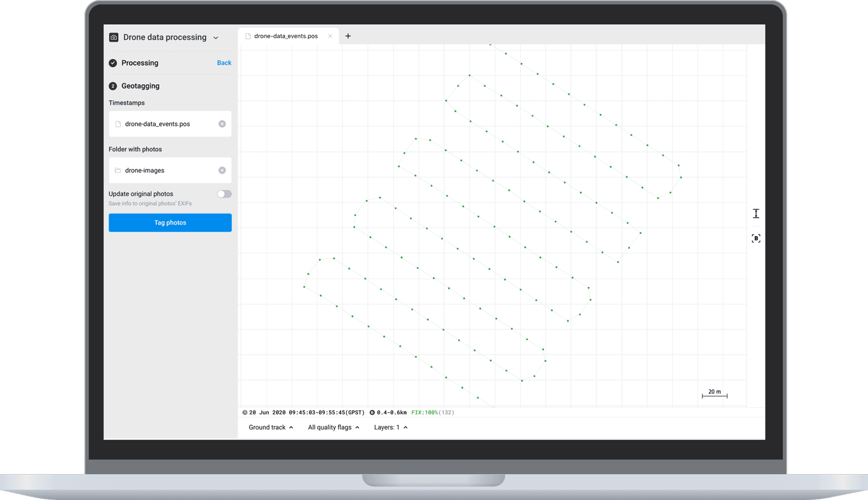The height and width of the screenshot is (500, 868).
Task: Remove the drone-data_events.pos timestamps file
Action: click(222, 124)
